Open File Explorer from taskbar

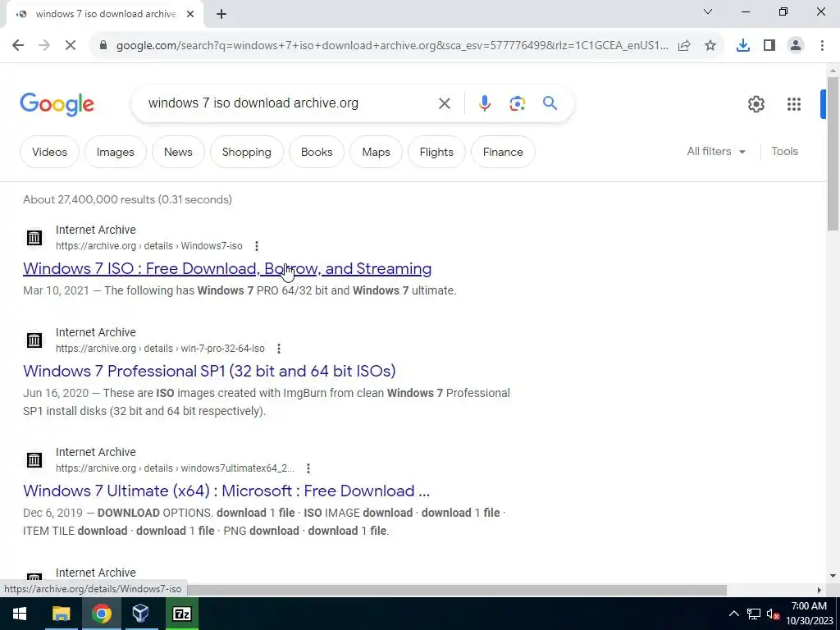pos(61,614)
